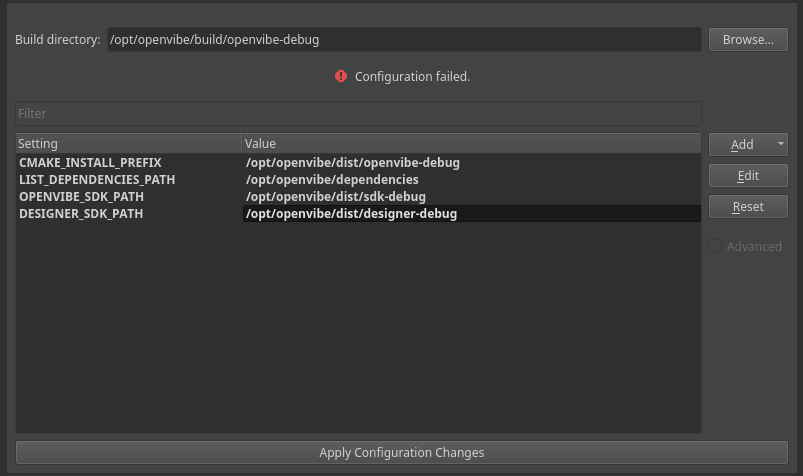Sort by the Setting column header
Screen dimensions: 803x476
tap(128, 144)
